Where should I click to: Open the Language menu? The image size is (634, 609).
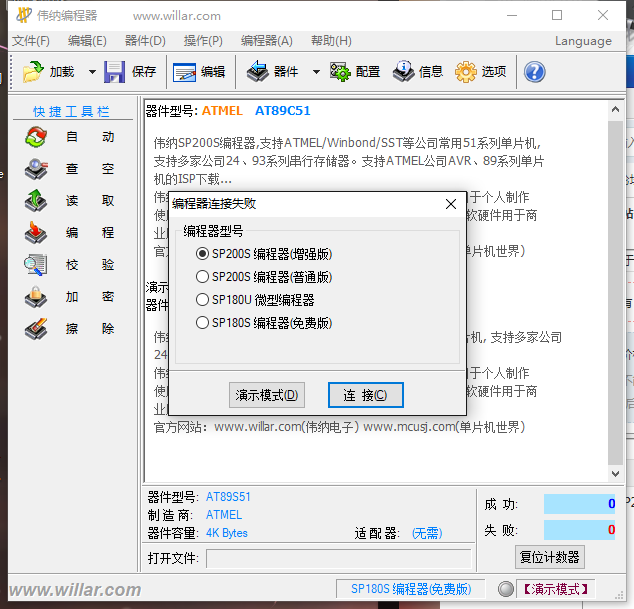(583, 41)
